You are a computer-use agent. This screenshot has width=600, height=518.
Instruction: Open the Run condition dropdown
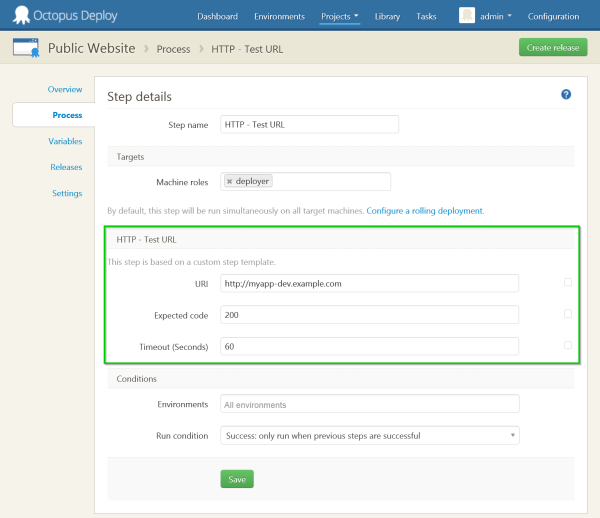(369, 435)
